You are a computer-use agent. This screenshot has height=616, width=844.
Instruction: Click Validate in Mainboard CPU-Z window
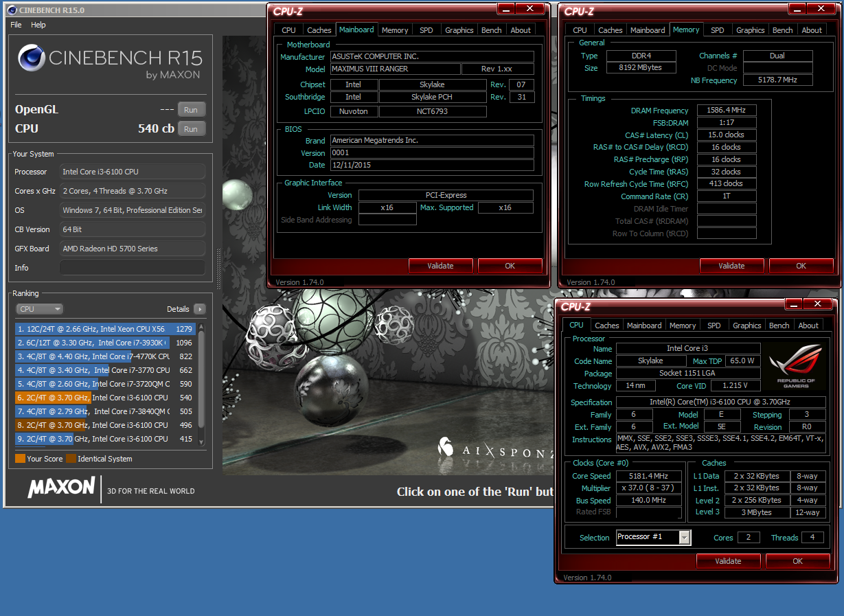coord(441,266)
